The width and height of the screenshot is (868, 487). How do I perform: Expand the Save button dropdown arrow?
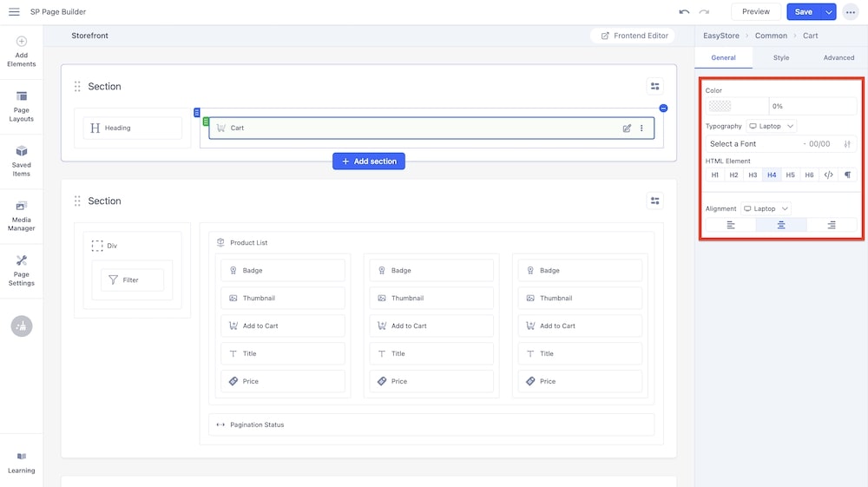click(x=829, y=12)
